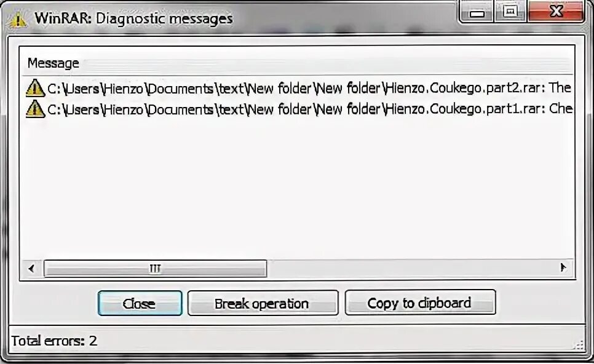This screenshot has height=364, width=594.
Task: Click the warning icon beside the part1.rar message
Action: [x=35, y=109]
